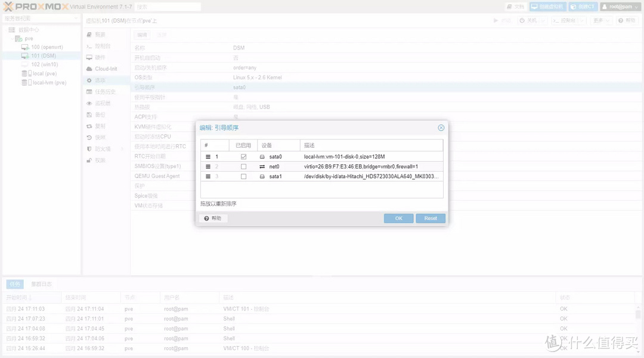Viewport: 644px width, 358px height.
Task: Open the 更多 more actions dropdown
Action: tap(602, 20)
